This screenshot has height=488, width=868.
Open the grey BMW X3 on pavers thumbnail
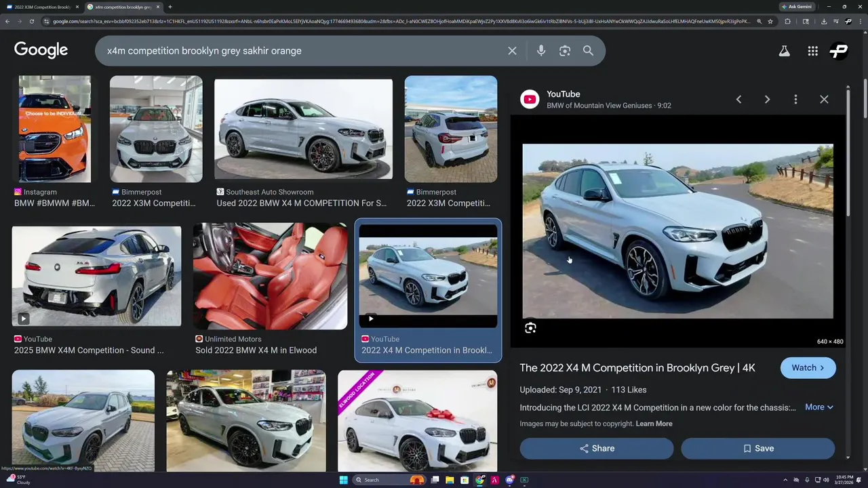[83, 420]
